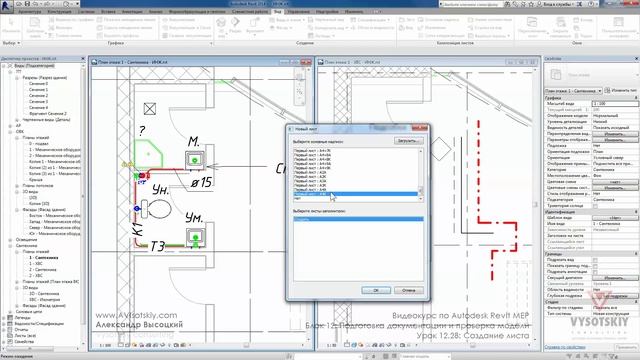Click Загрузить button in New Sheet dialog
The image size is (640, 360).
pos(408,141)
